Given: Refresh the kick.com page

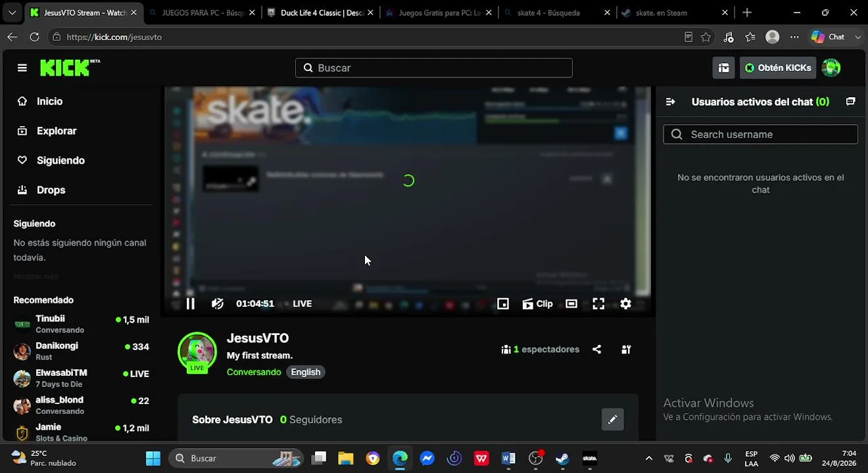Looking at the screenshot, I should click(34, 37).
